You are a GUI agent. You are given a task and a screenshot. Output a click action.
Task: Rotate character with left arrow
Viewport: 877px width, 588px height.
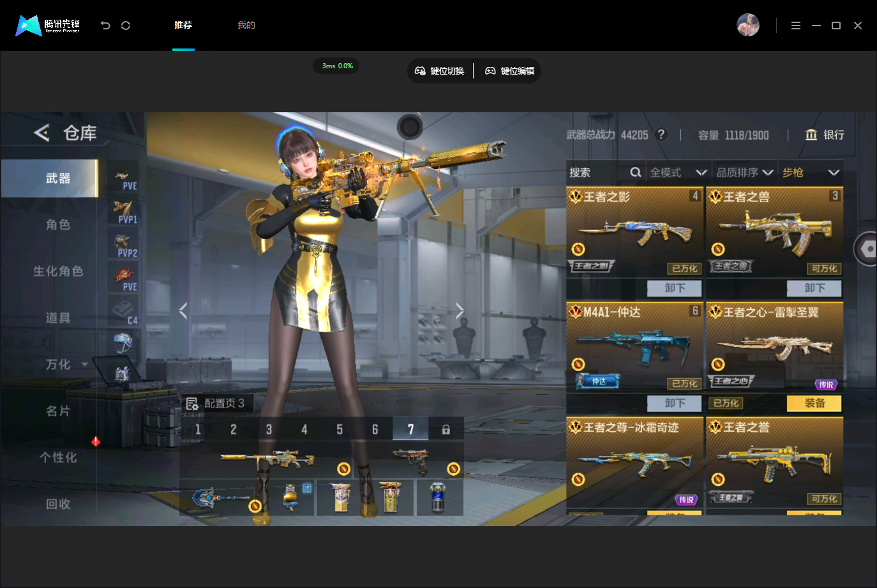click(183, 311)
